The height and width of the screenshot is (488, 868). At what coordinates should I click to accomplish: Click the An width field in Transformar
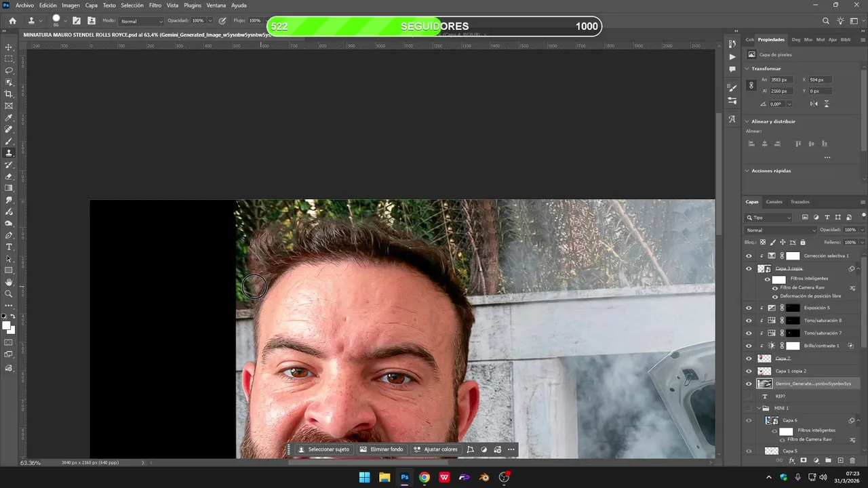point(782,80)
